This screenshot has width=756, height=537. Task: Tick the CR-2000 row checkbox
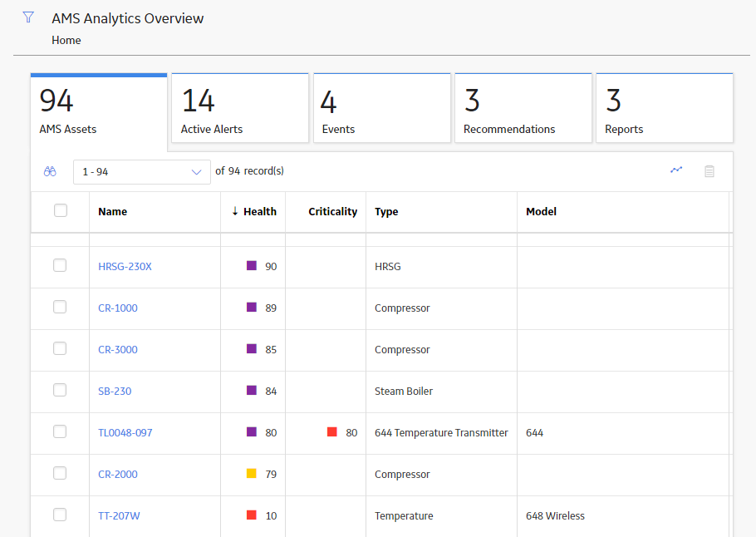click(x=60, y=473)
